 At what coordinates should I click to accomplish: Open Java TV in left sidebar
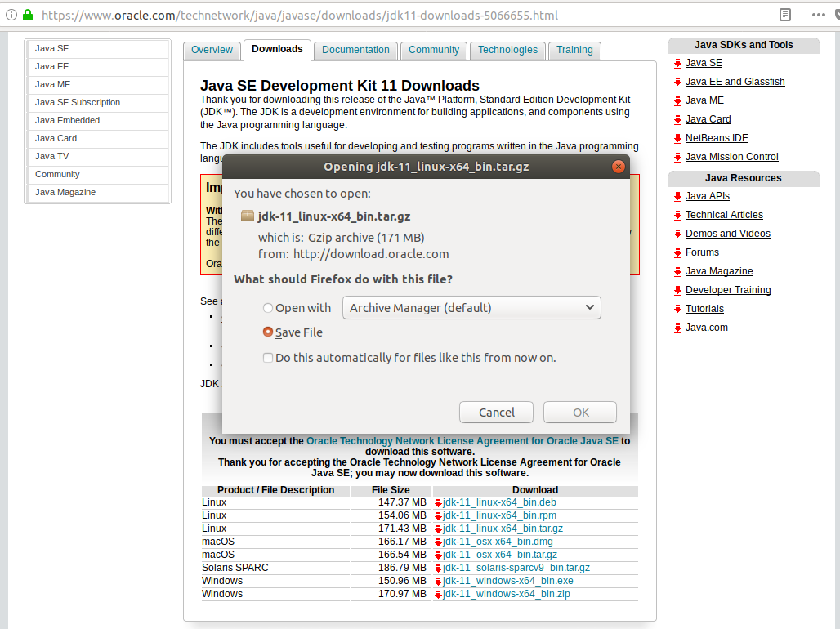coord(99,157)
